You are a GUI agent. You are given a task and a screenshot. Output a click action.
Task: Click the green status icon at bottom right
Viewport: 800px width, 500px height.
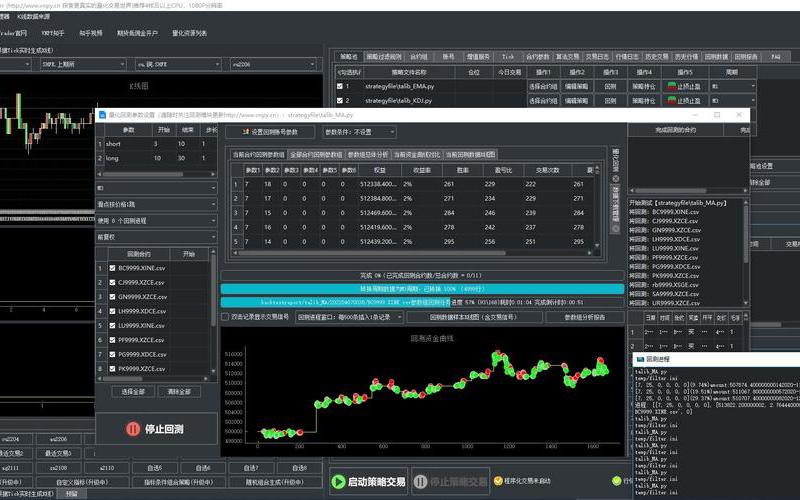(x=616, y=481)
